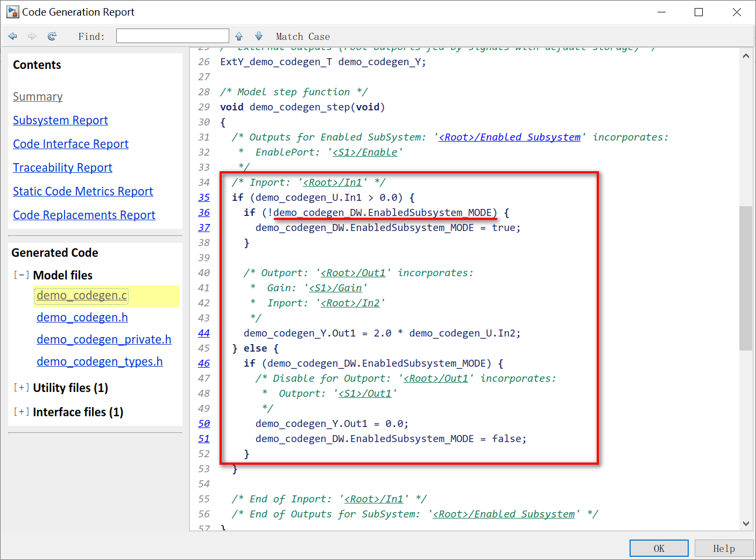Follow the <S1>/Out1 block link
The height and width of the screenshot is (560, 756).
click(365, 394)
